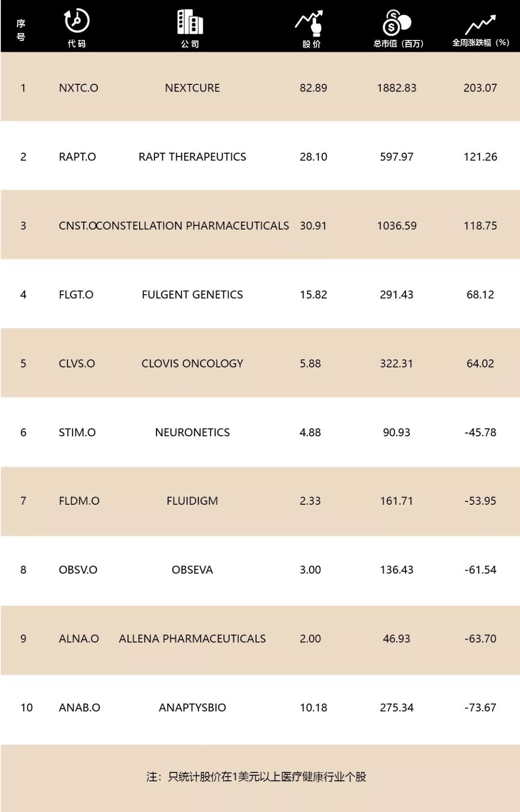
Task: Click the ANAPTYSBIO weekly change -73.67
Action: pyautogui.click(x=480, y=707)
